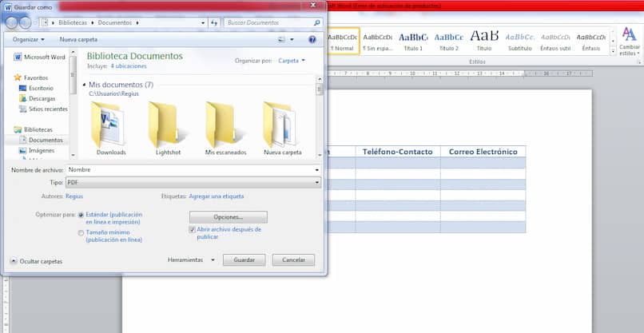This screenshot has height=333, width=644.
Task: Click the Guardar button
Action: click(244, 260)
